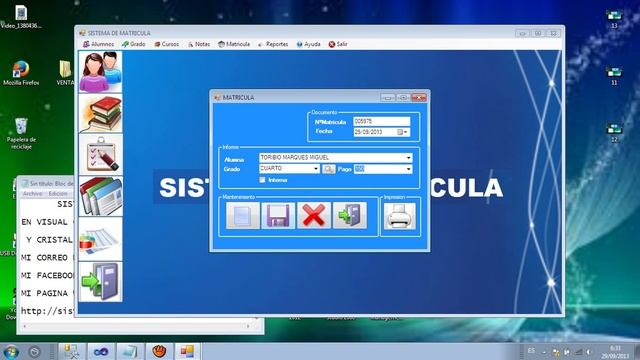Select the desktop icon labeled 12
This screenshot has height=360, width=640.
(x=614, y=133)
